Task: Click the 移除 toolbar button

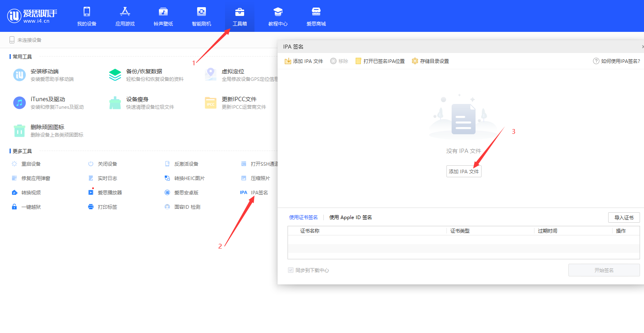Action: pos(339,61)
